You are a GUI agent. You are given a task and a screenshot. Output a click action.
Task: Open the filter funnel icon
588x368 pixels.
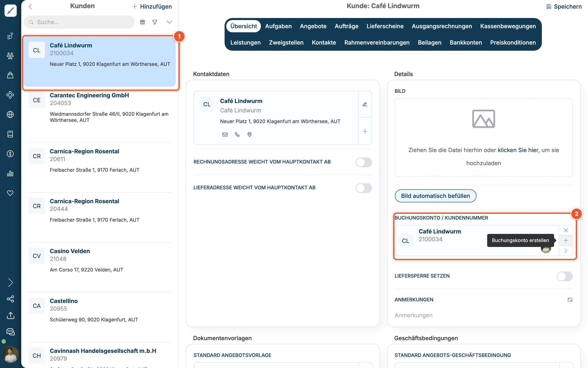[155, 22]
